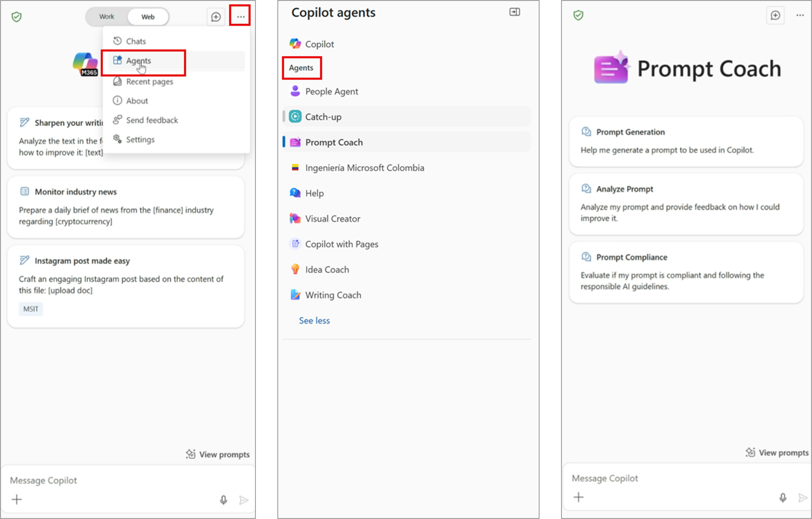The image size is (812, 519).
Task: Click the Catch-up teal icon
Action: [x=295, y=117]
